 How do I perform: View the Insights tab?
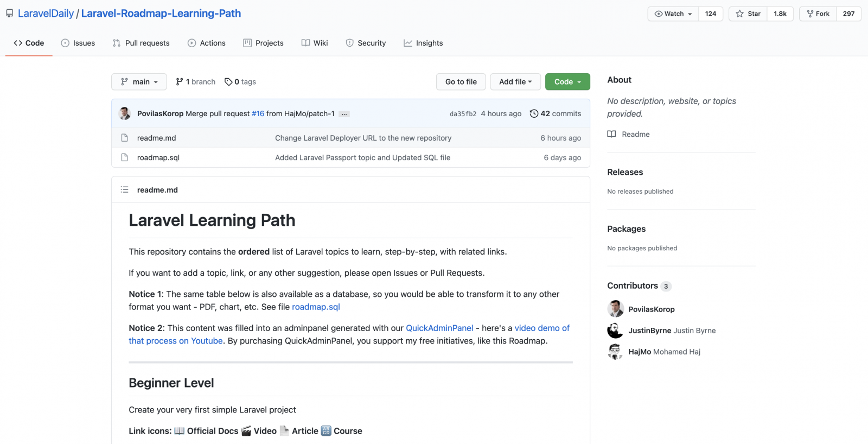(423, 43)
